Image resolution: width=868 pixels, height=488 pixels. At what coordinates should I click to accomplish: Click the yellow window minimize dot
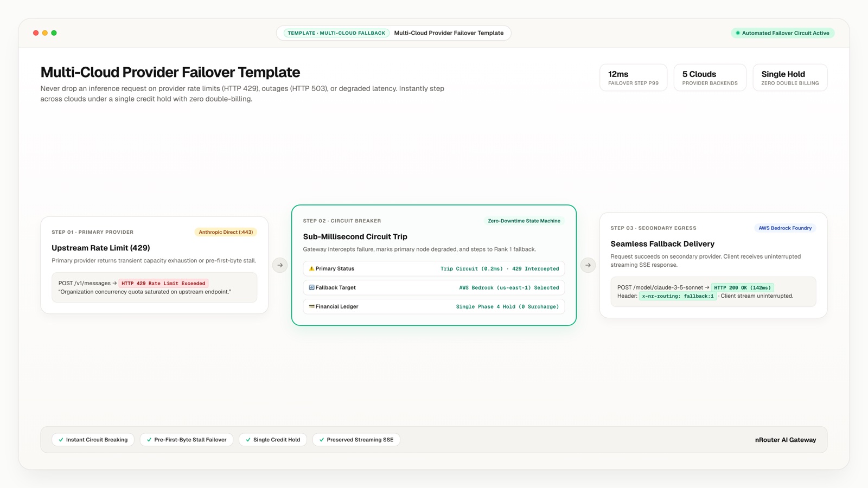[45, 33]
